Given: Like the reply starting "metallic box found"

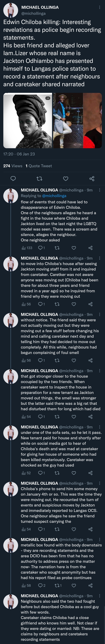Looking at the screenshot, I should click(74, 585).
